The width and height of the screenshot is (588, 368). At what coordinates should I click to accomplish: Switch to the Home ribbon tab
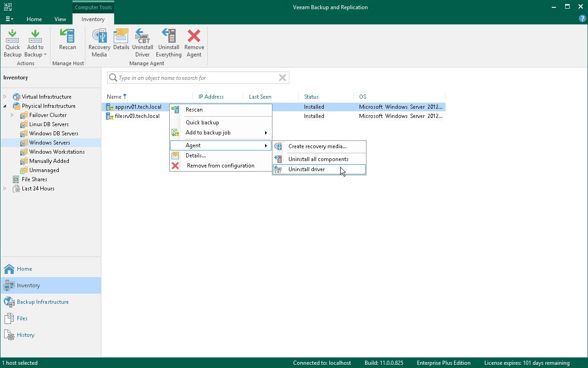(x=34, y=19)
